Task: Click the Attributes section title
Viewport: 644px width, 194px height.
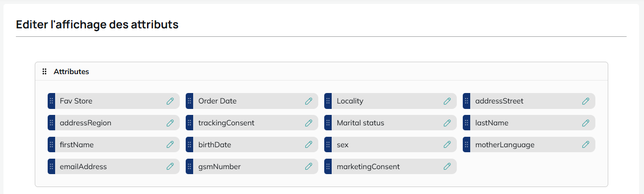Action: (x=72, y=72)
